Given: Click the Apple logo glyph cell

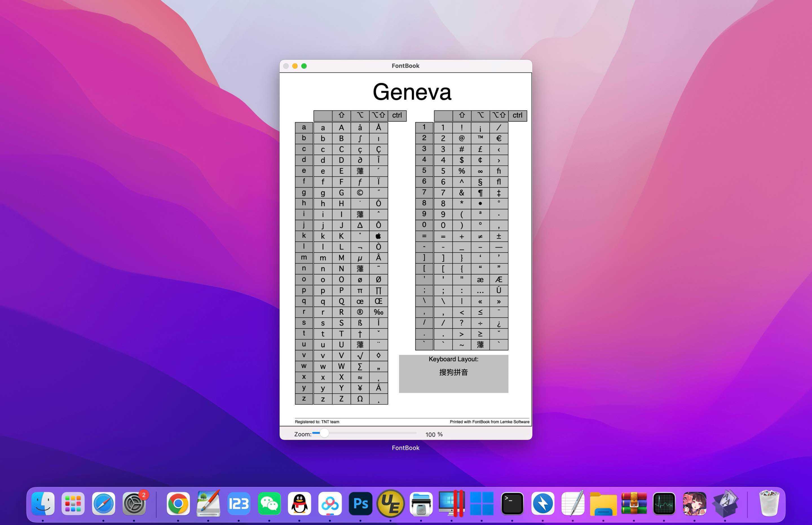Looking at the screenshot, I should [378, 236].
